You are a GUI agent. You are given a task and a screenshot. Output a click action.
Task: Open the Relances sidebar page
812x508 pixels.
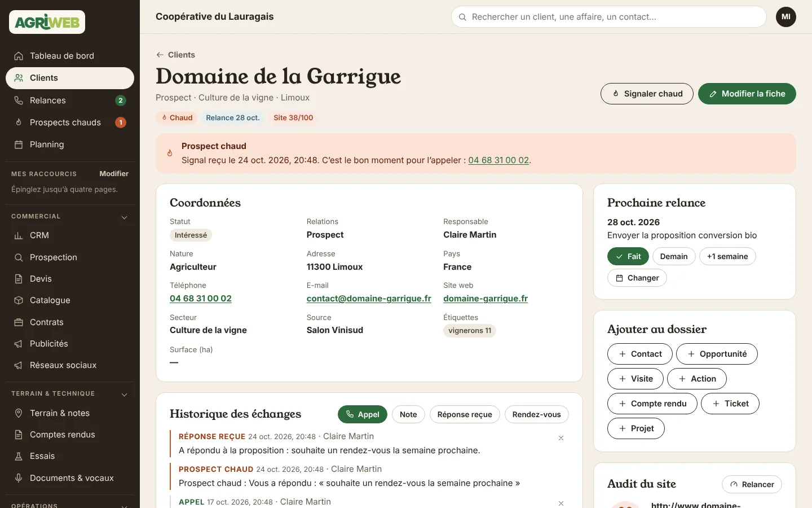pyautogui.click(x=70, y=100)
